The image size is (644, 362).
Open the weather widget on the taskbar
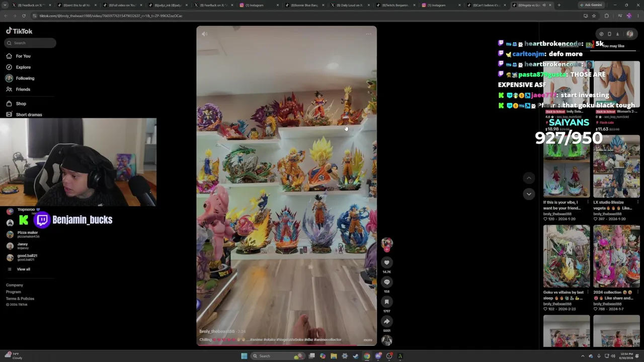point(13,356)
